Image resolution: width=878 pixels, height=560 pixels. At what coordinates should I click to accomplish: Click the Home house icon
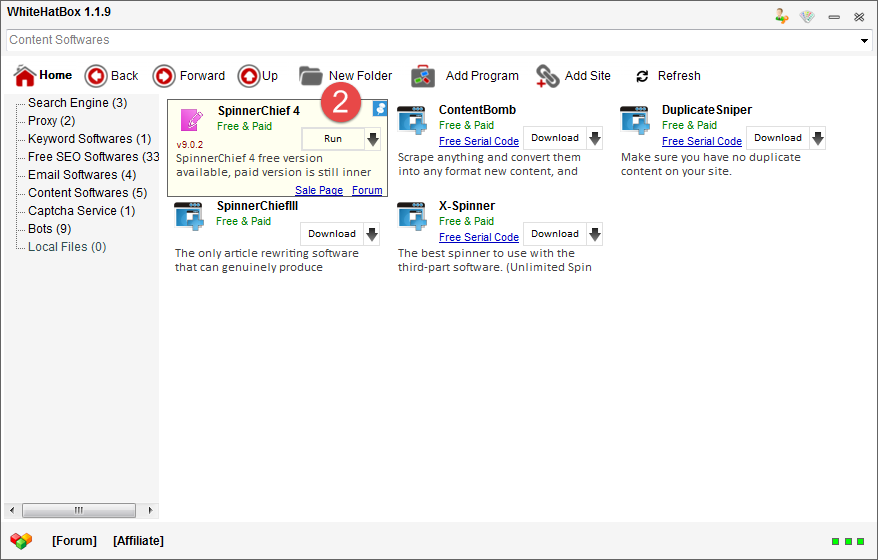pyautogui.click(x=25, y=76)
